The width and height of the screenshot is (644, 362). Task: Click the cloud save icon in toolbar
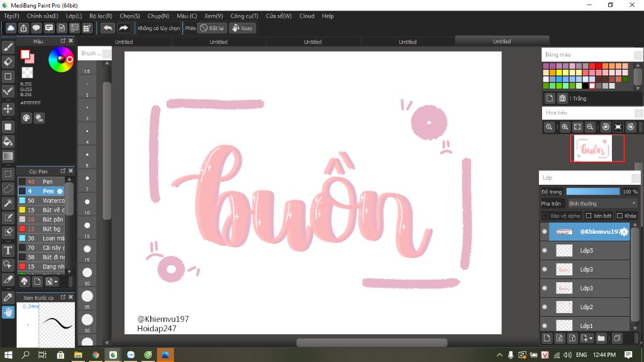tap(11, 28)
